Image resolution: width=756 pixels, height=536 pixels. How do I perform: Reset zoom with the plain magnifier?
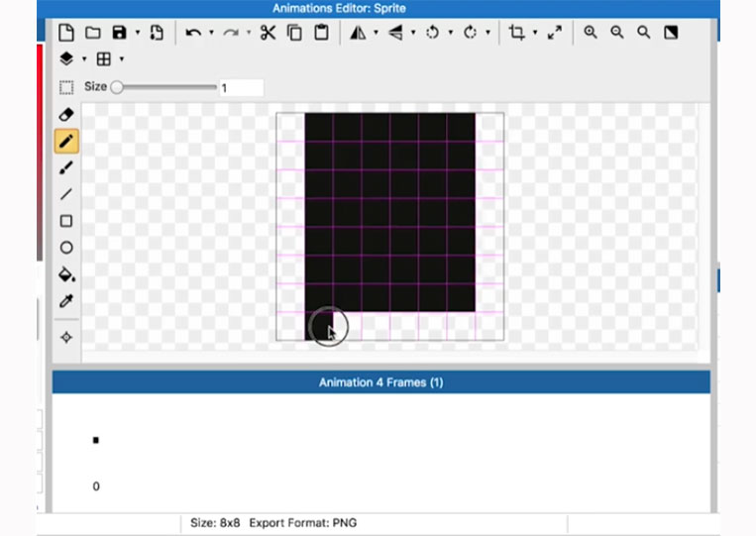click(x=644, y=33)
